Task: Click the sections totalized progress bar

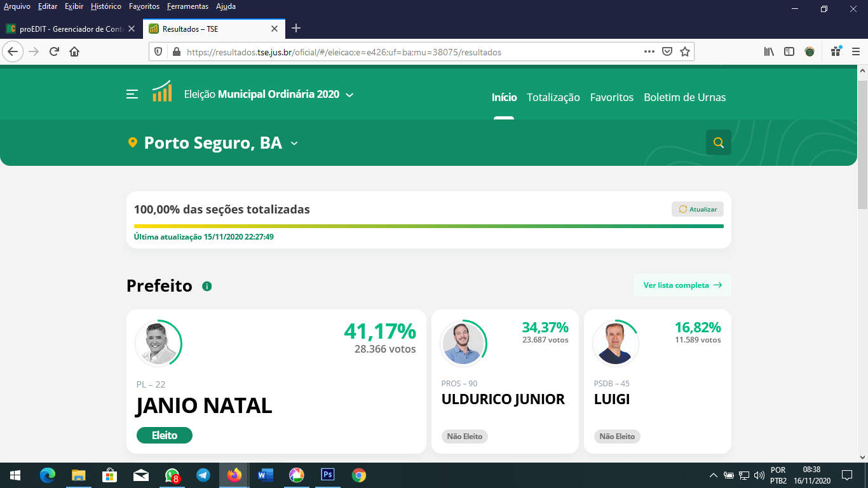Action: pyautogui.click(x=428, y=226)
